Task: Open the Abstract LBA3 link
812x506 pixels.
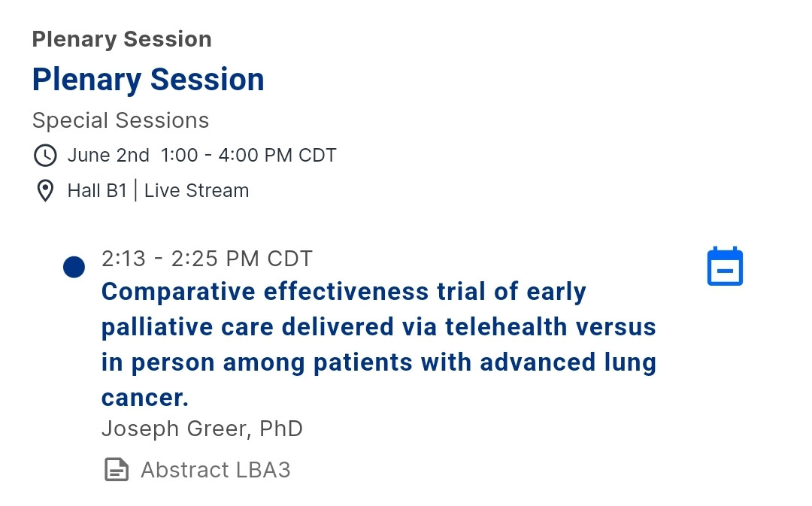Action: tap(215, 470)
